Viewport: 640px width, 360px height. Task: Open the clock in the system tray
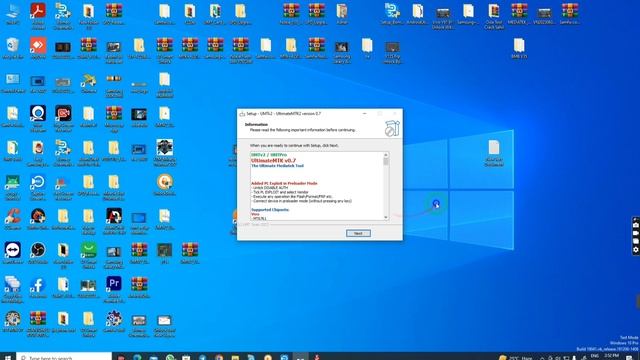click(x=611, y=356)
